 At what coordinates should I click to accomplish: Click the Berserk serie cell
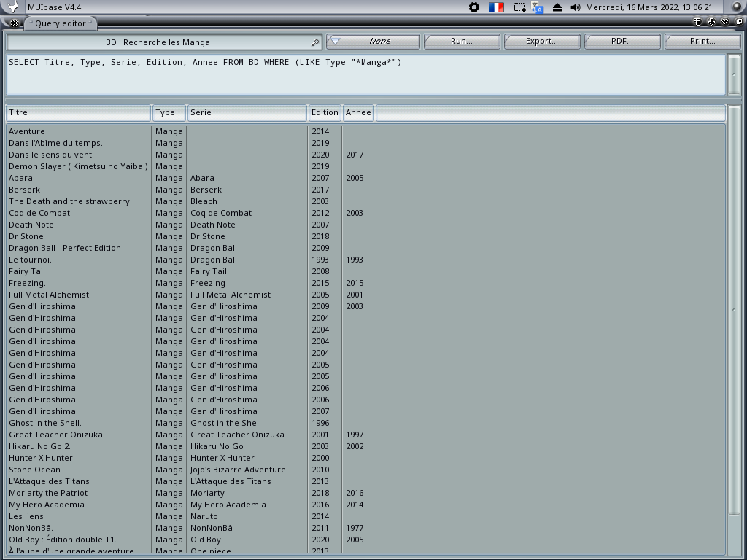[206, 190]
